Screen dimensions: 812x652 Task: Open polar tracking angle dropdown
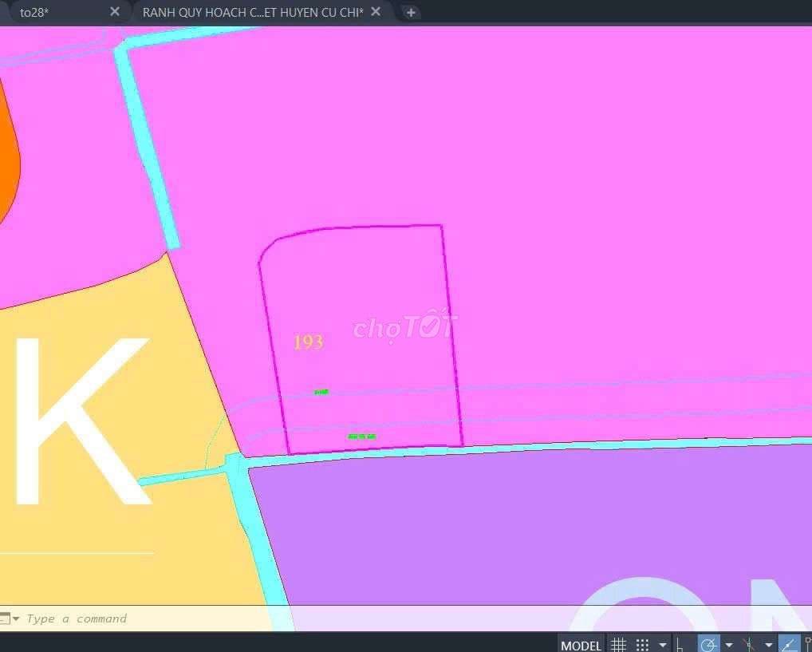[728, 646]
